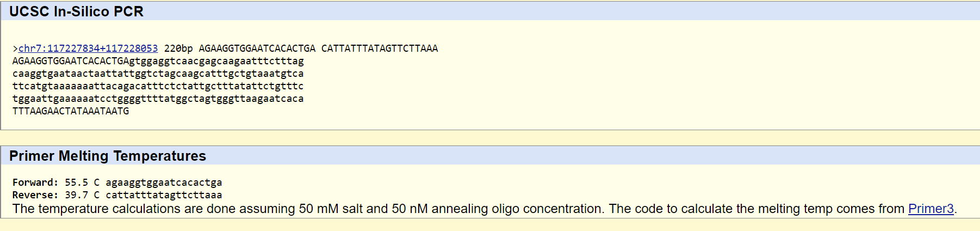The image size is (980, 231).
Task: Click the final sequence line TTTAAGAACTATAAATAATG
Action: coord(71,111)
